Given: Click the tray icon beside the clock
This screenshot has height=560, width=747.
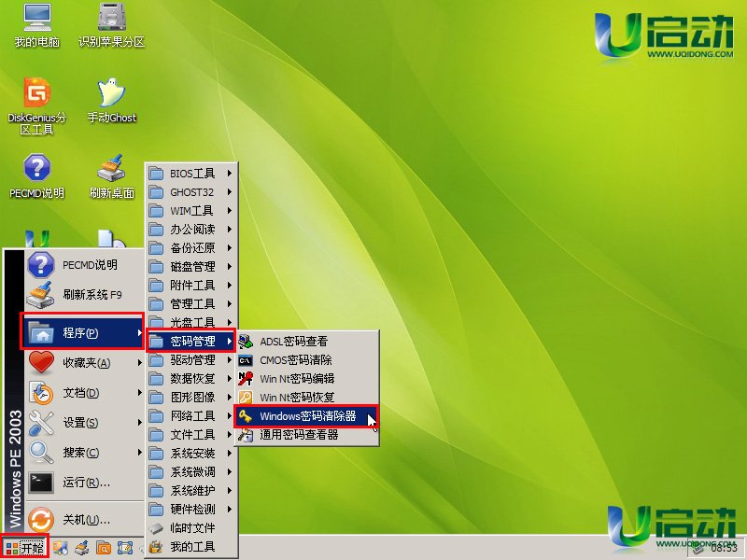Looking at the screenshot, I should 698,549.
